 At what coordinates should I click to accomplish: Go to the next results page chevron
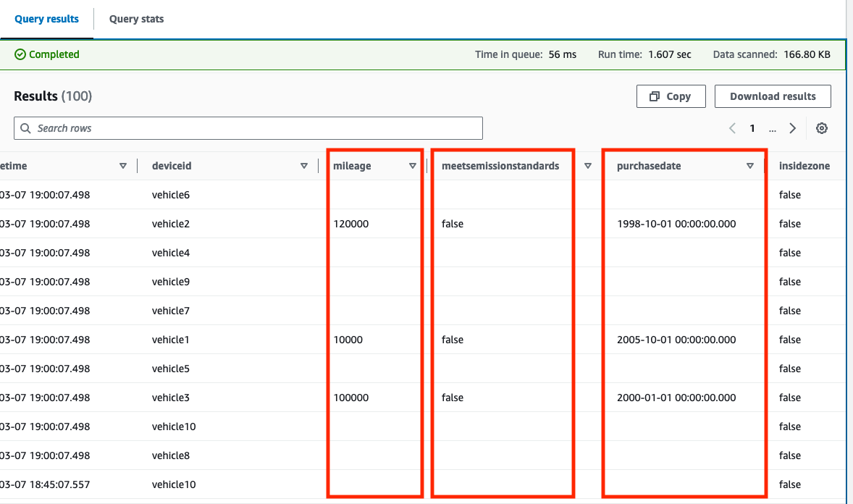click(792, 127)
